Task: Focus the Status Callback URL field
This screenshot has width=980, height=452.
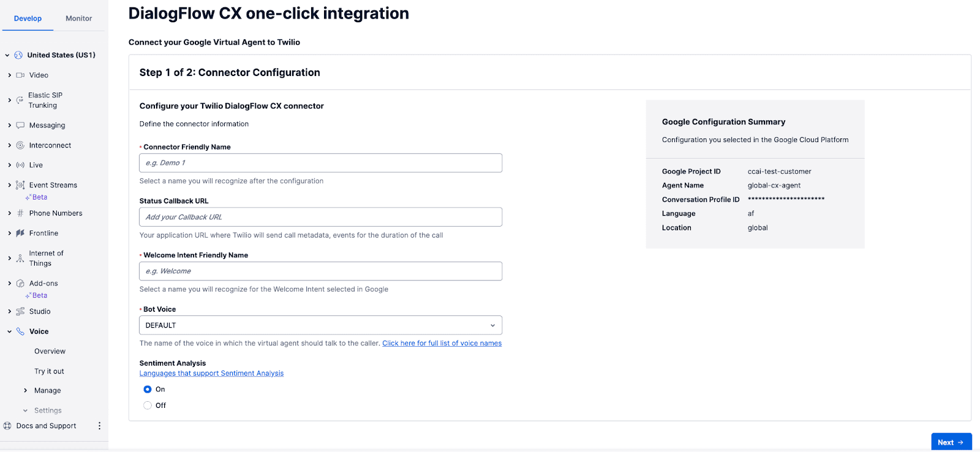Action: click(320, 217)
